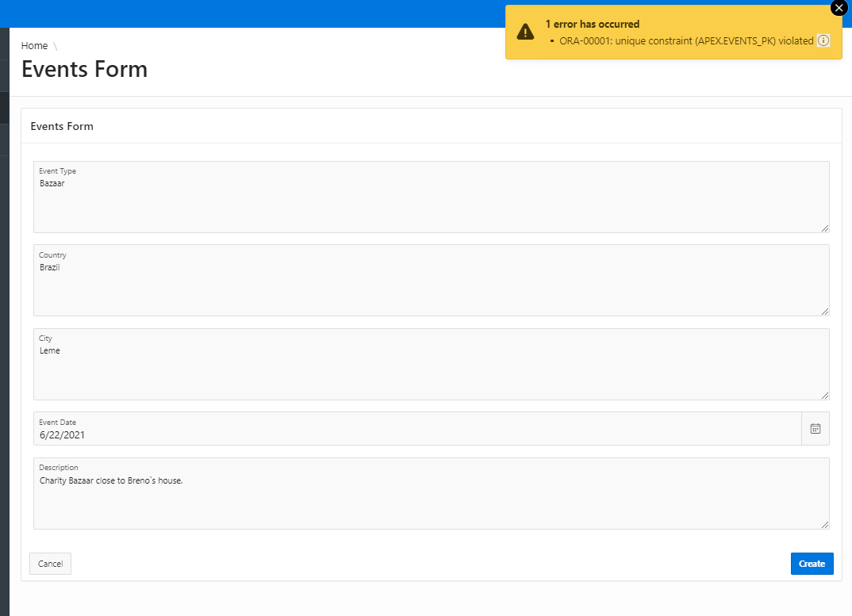This screenshot has width=852, height=616.
Task: Click '1 error has occurred' heading
Action: 593,24
